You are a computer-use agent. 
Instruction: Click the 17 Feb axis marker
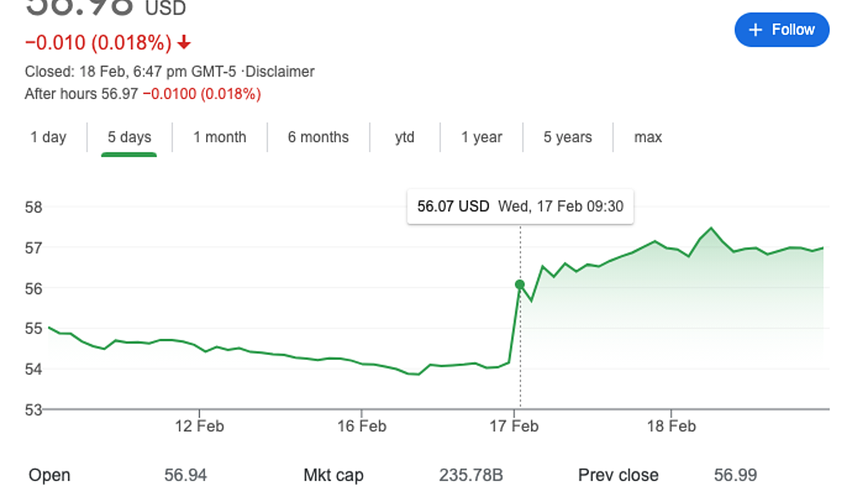tap(514, 427)
